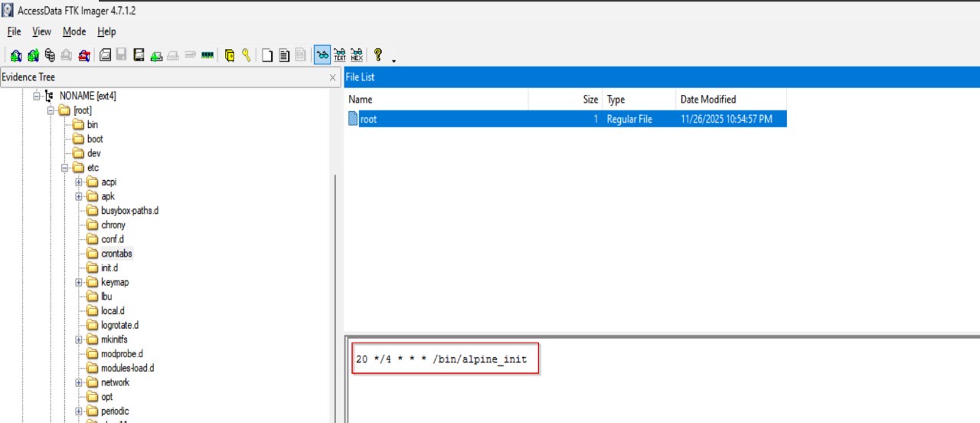Click the Capture Memory icon
The width and height of the screenshot is (980, 423).
pyautogui.click(x=207, y=55)
